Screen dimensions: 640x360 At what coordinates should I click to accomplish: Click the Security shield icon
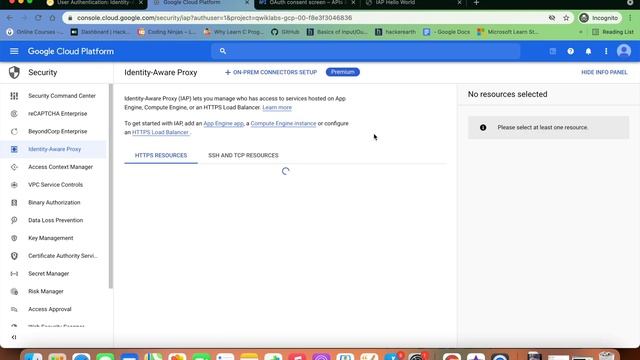(14, 72)
